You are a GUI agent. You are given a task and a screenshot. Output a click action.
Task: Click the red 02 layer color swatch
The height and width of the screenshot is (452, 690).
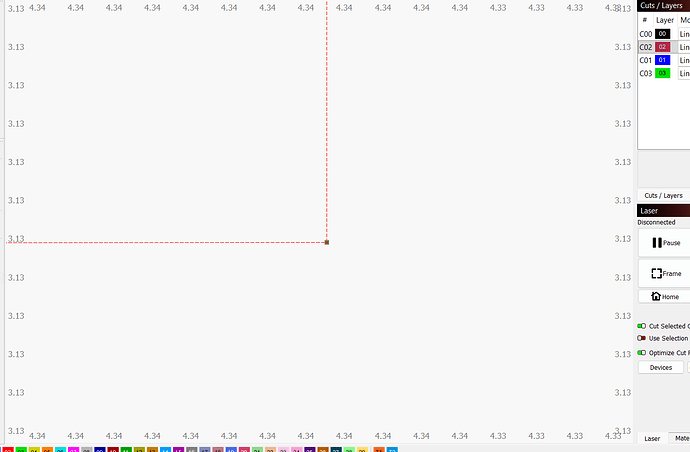662,47
